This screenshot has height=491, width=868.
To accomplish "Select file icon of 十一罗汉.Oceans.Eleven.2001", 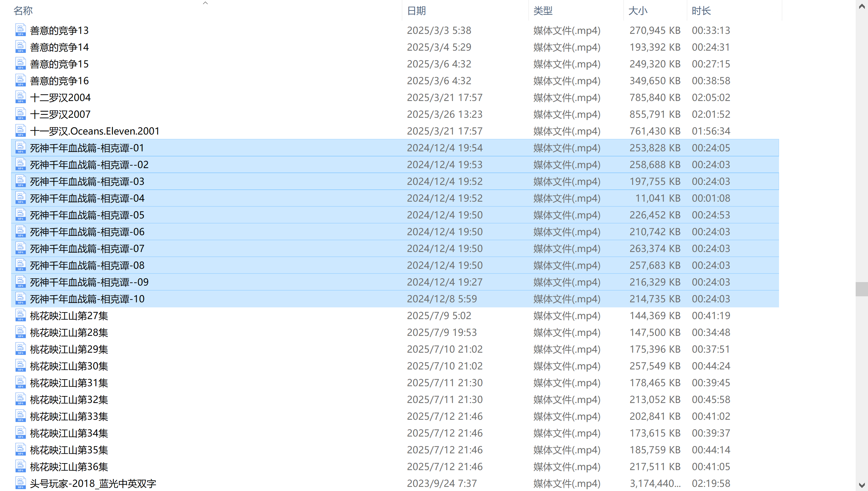I will click(20, 131).
